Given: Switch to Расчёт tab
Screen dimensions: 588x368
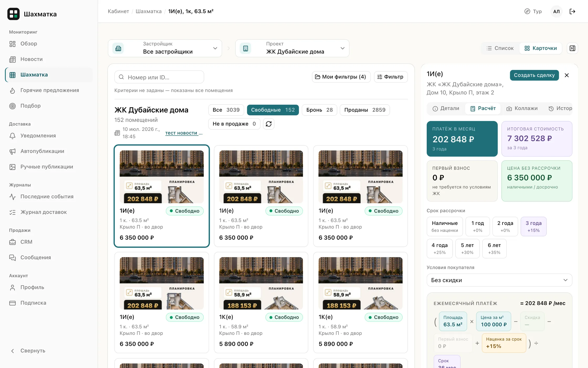Looking at the screenshot, I should click(x=483, y=108).
